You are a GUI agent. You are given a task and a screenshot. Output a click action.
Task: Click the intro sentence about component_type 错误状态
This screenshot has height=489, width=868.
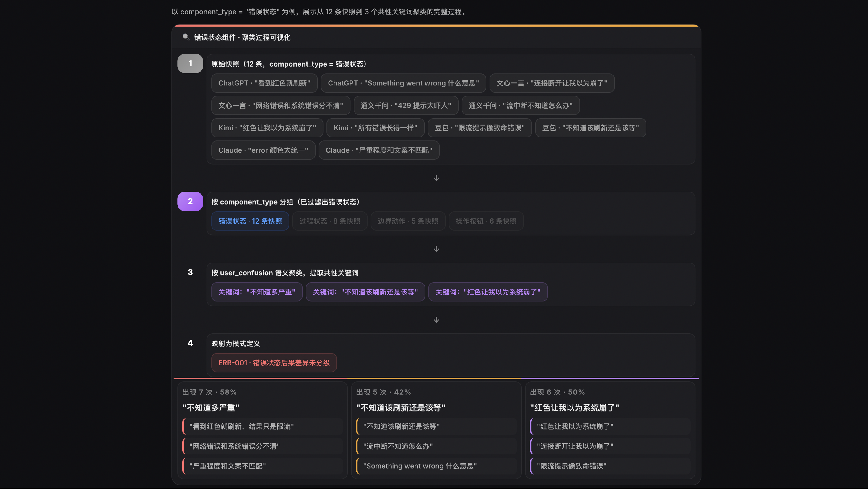[x=320, y=12]
